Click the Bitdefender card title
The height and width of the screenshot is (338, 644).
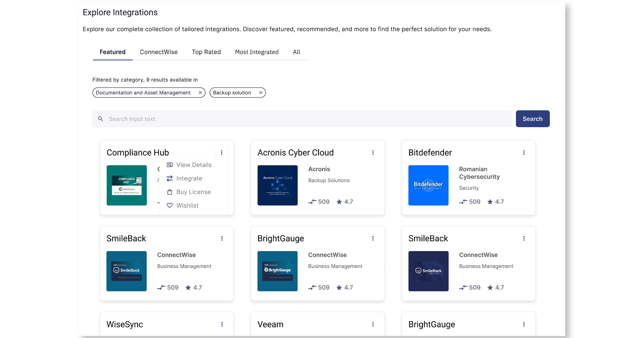430,153
